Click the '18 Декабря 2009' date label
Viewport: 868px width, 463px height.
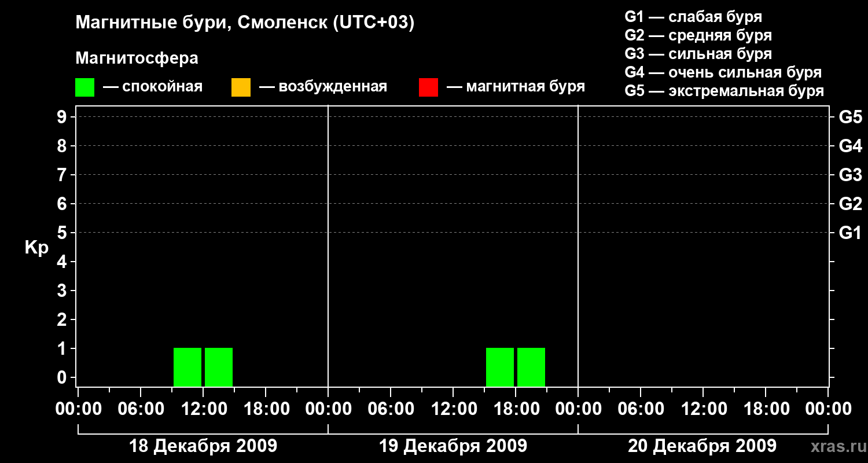click(x=203, y=446)
